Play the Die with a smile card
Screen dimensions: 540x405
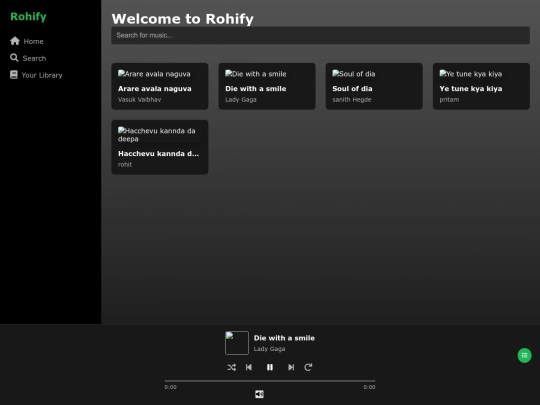pyautogui.click(x=267, y=86)
